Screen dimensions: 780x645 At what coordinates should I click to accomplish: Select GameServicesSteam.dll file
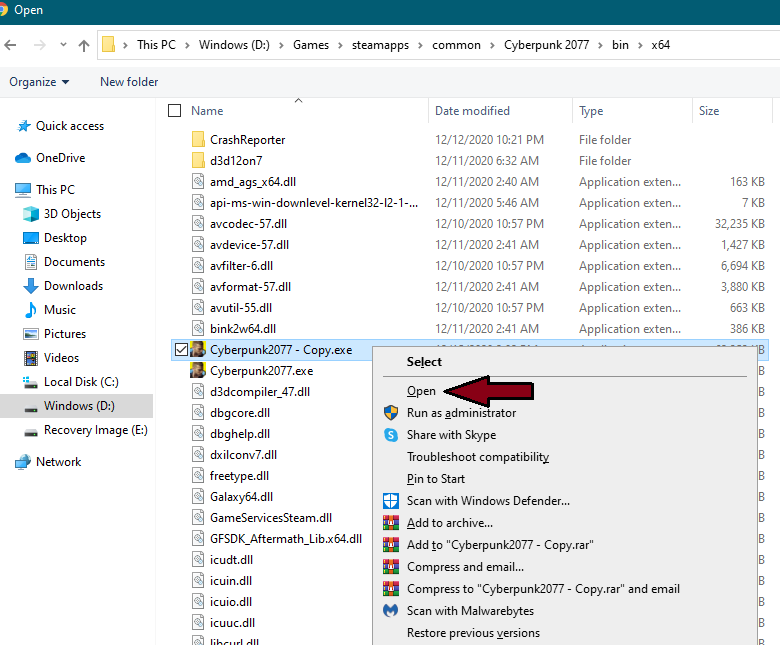[271, 518]
